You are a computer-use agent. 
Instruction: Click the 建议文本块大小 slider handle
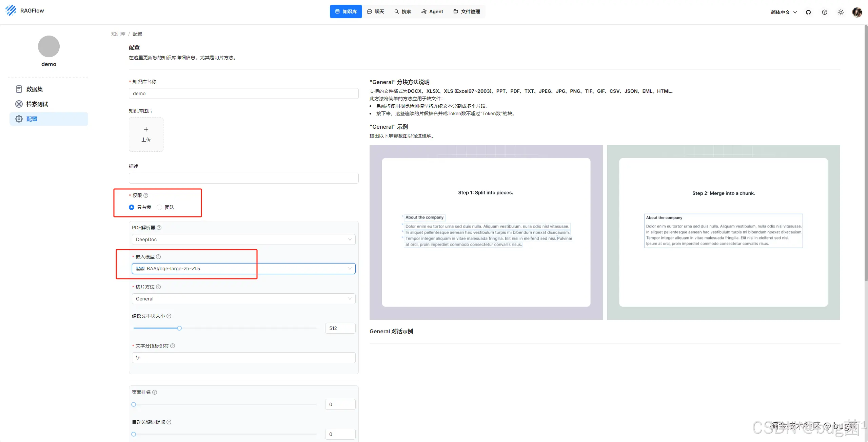[179, 328]
